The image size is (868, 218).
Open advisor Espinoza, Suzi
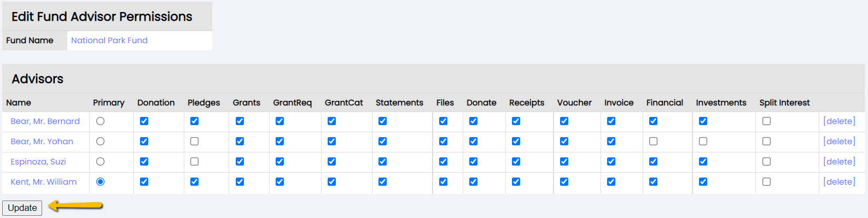(x=38, y=162)
